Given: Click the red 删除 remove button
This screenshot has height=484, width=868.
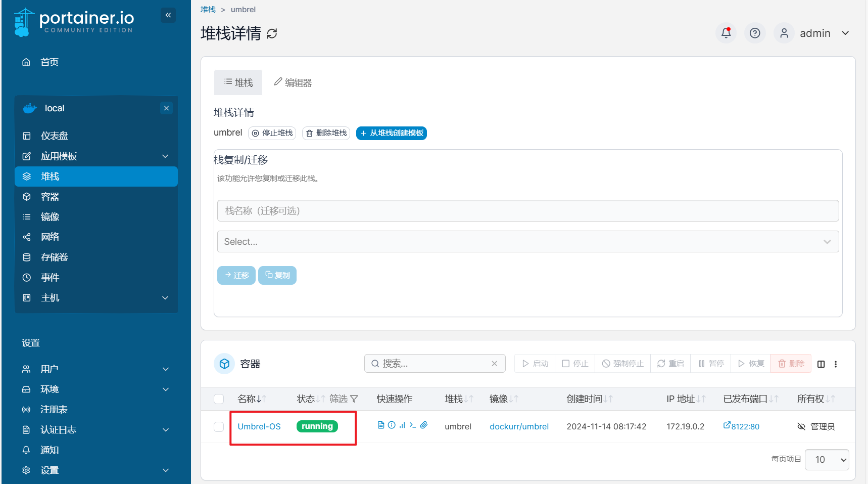Looking at the screenshot, I should pyautogui.click(x=791, y=364).
